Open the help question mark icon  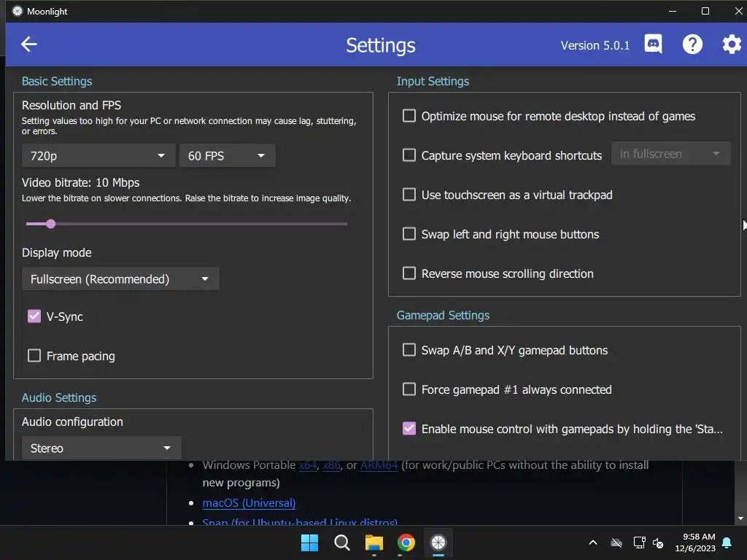click(x=692, y=44)
